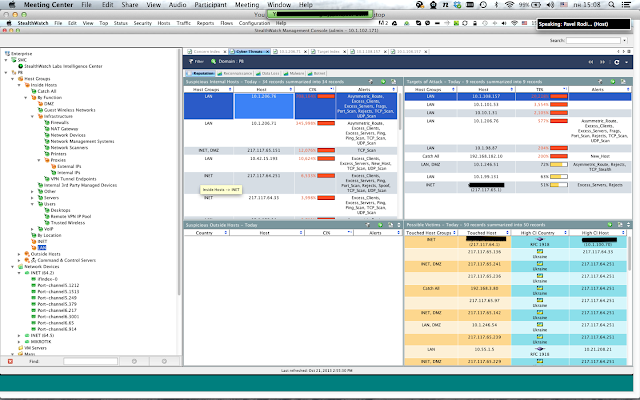Select the Data Loss sub-tab
640x400 pixels.
click(268, 73)
